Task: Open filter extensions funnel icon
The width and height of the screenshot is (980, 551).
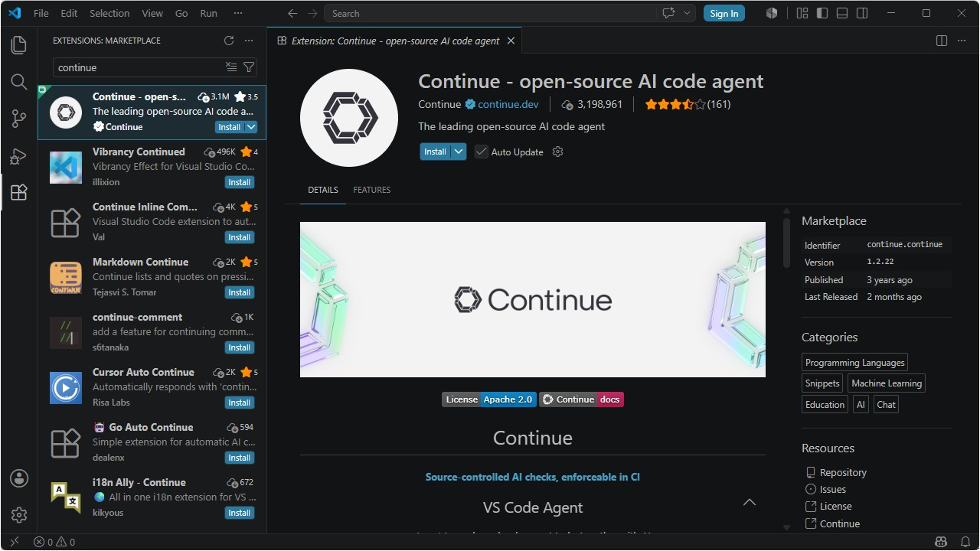Action: coord(250,67)
